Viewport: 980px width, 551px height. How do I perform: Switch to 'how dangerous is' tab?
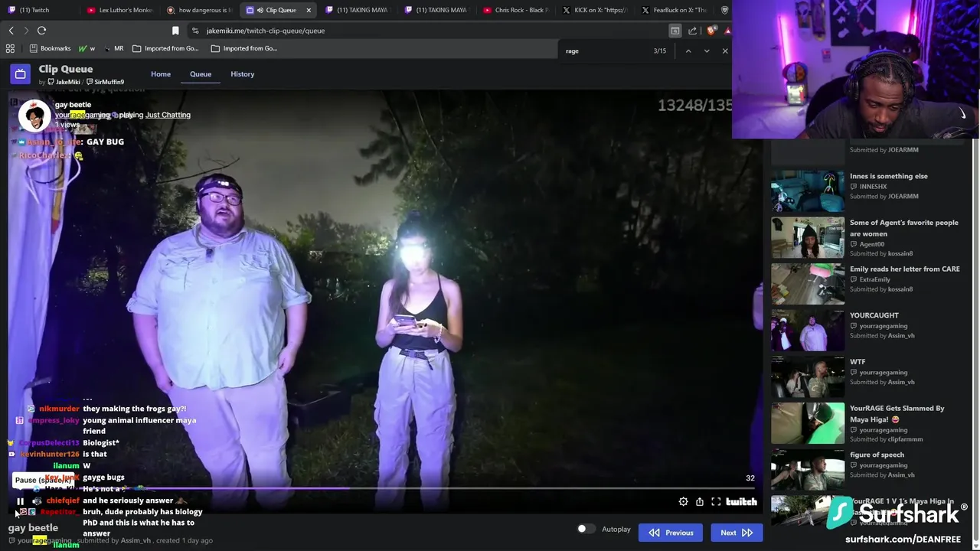point(199,10)
